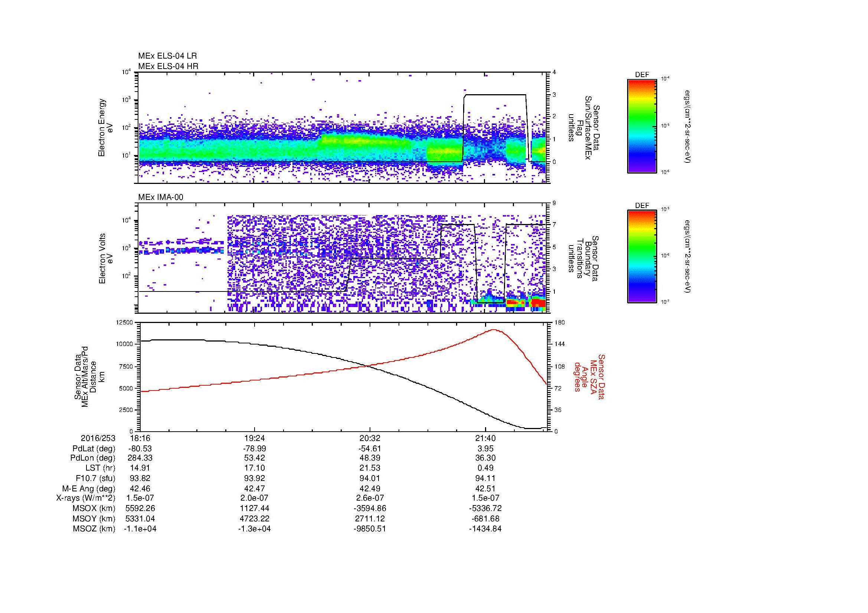Click the M-E Ang value 42.51
Image resolution: width=868 pixels, height=613 pixels.
(485, 488)
